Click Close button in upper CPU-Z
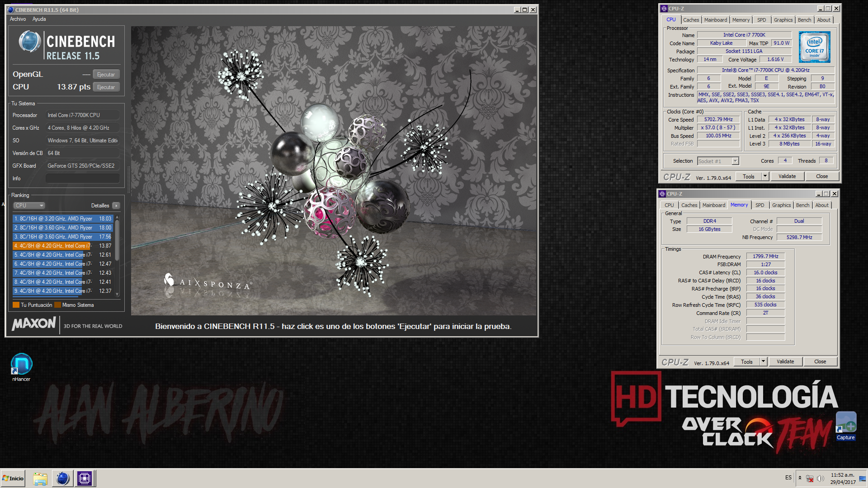Screen dimensions: 868x488 coord(822,177)
